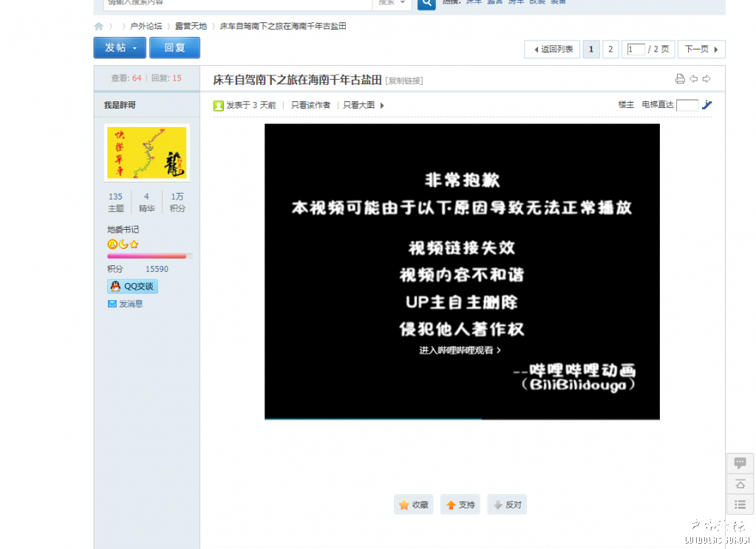Click 只看该作者 to filter by author
756x549 pixels.
[x=310, y=105]
